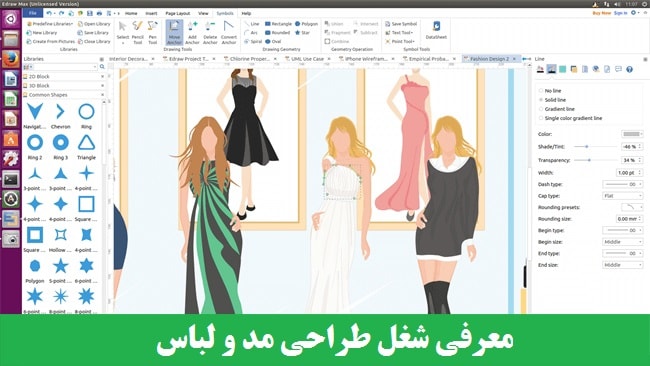
Task: Select Single color gradient line option
Action: tap(570, 118)
